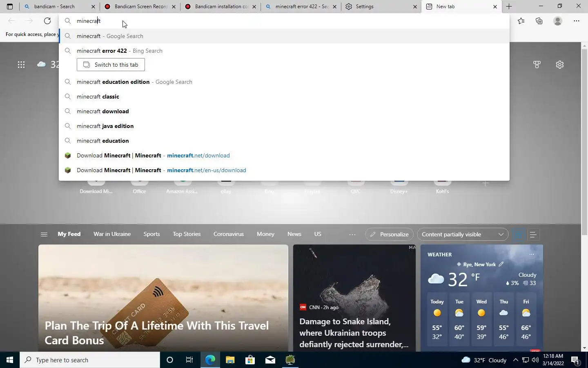Open CNN Snake Island article

354,298
